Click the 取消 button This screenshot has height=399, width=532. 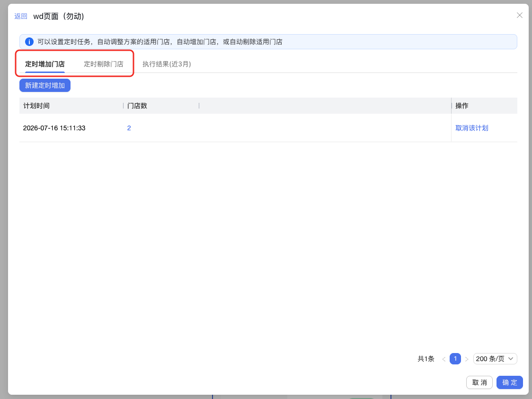pos(479,382)
